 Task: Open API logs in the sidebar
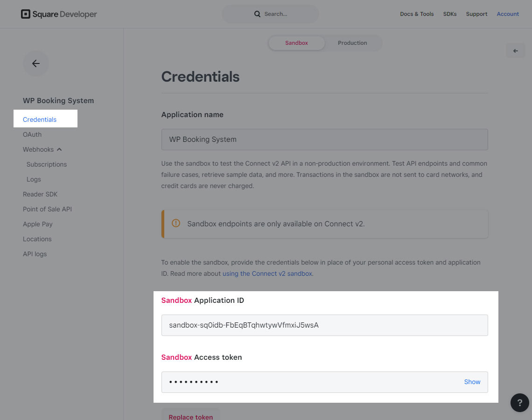pos(35,254)
